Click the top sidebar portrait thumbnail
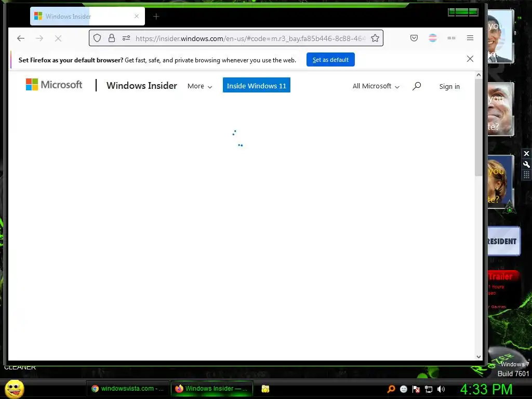The height and width of the screenshot is (399, 532). [501, 36]
